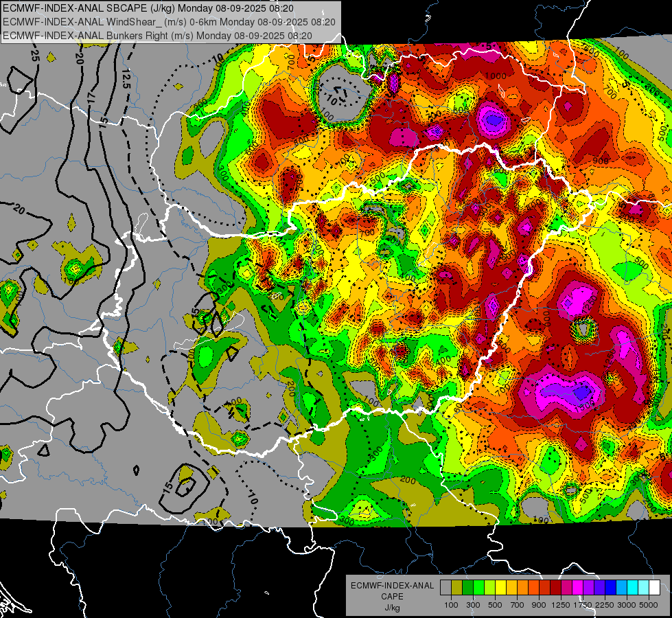The image size is (672, 618).
Task: Pick the pure blue swatch right of 2250
Action: pos(610,587)
